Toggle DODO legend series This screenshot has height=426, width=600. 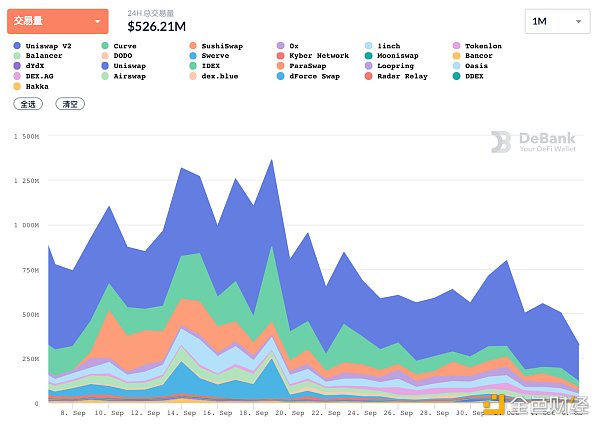click(117, 55)
